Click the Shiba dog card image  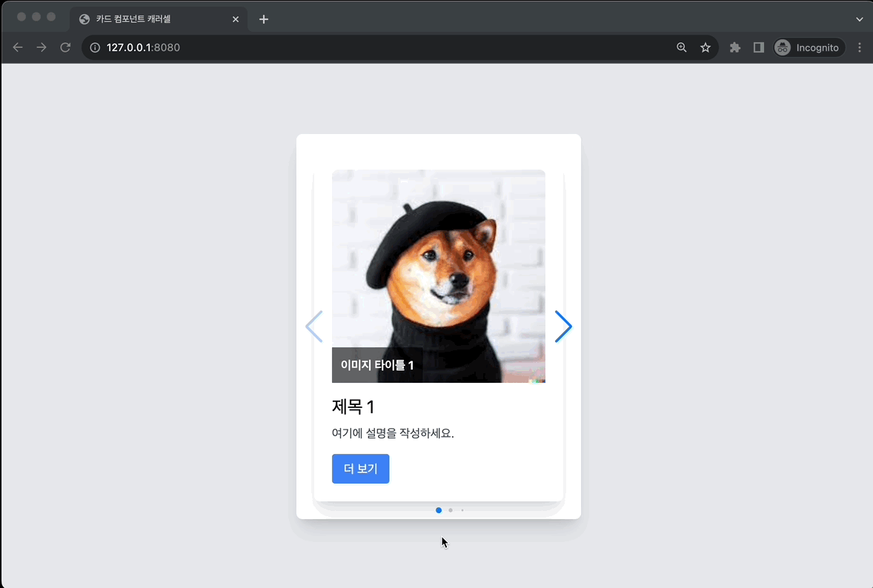(439, 276)
